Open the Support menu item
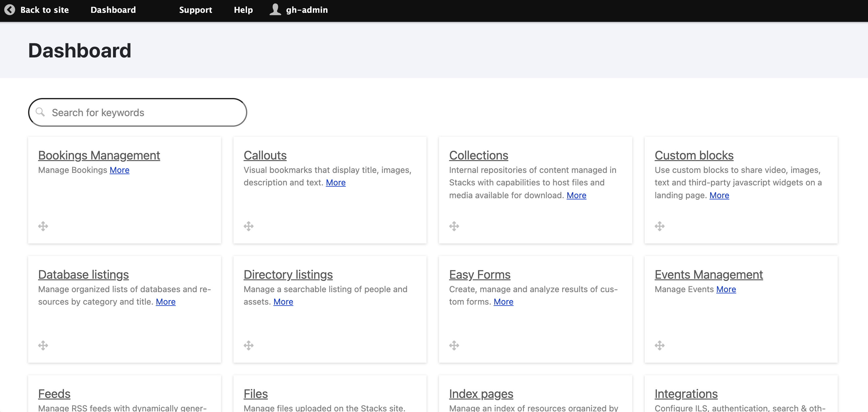868x412 pixels. coord(195,10)
